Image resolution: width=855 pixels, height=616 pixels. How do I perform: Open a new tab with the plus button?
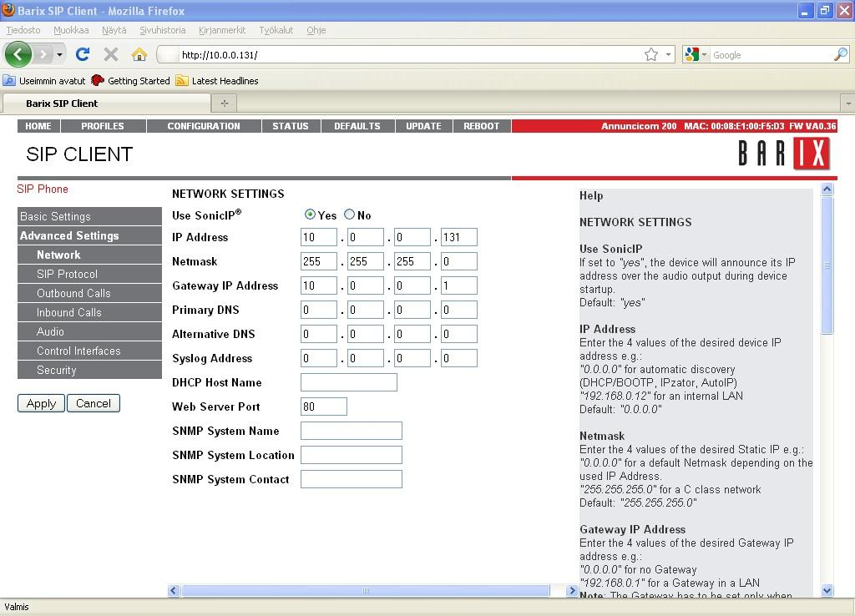224,103
